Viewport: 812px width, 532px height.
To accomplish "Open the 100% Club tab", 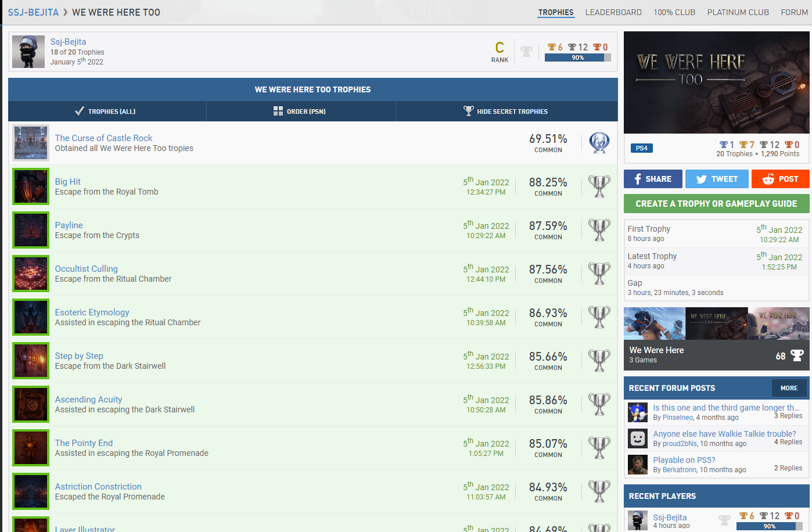I will point(674,12).
